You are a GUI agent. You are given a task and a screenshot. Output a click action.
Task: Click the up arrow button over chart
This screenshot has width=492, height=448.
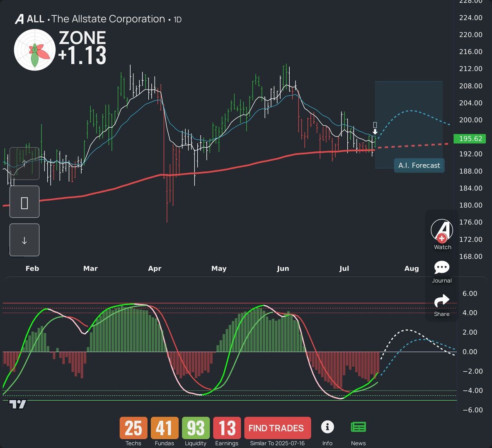[24, 163]
